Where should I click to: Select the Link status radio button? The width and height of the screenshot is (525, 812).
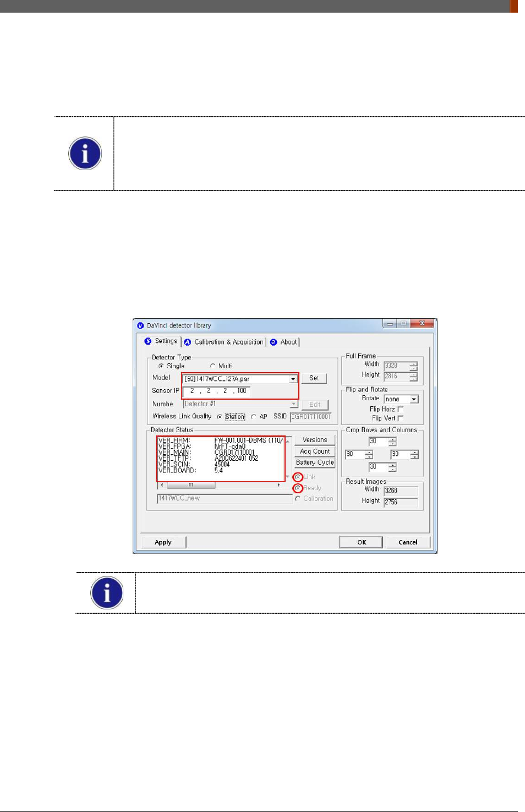coord(298,477)
